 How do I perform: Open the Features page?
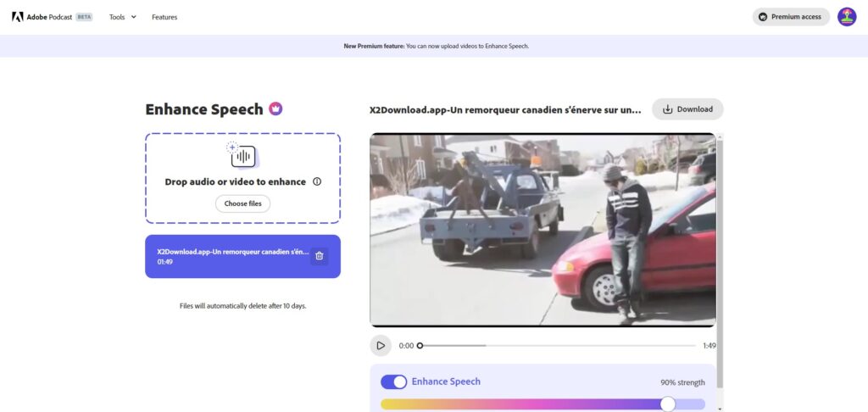coord(164,17)
